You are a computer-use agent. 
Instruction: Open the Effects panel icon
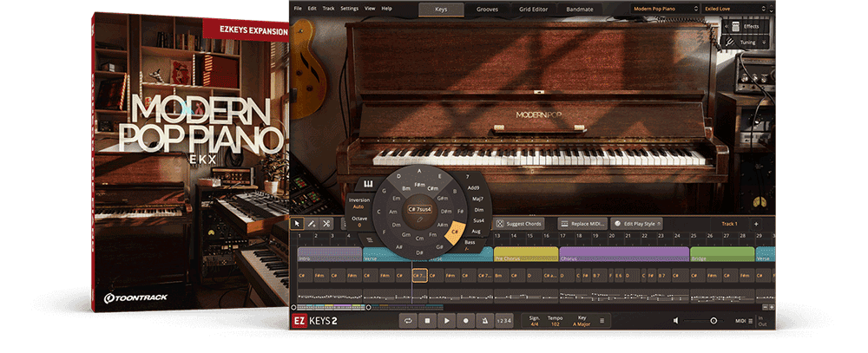point(736,27)
